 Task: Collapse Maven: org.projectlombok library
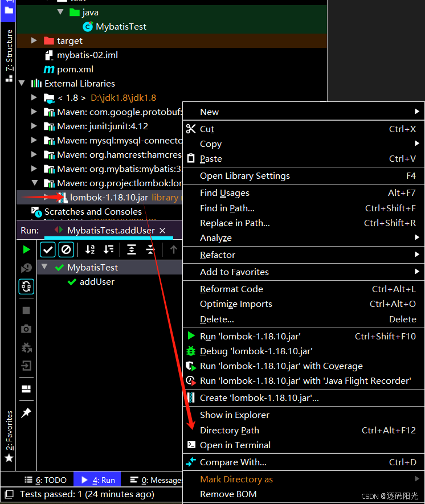[x=35, y=183]
